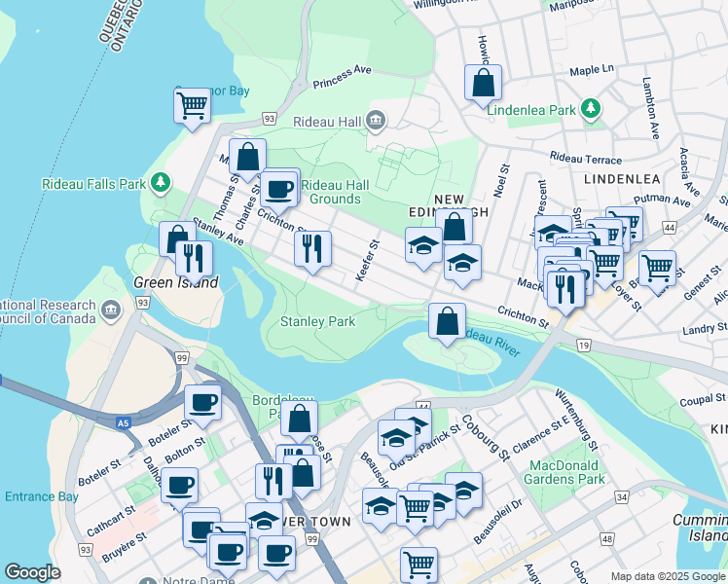Select the restaurant marker on Green Island
728x584 pixels.
point(194,259)
